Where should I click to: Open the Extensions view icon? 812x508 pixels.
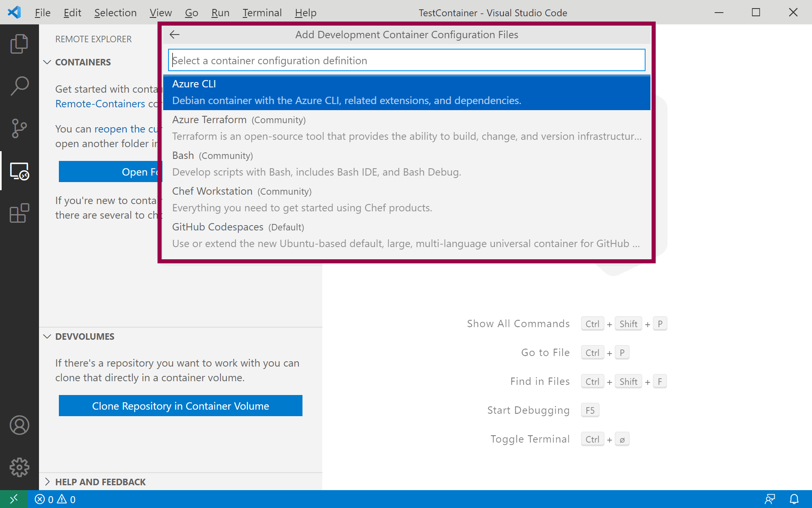19,213
